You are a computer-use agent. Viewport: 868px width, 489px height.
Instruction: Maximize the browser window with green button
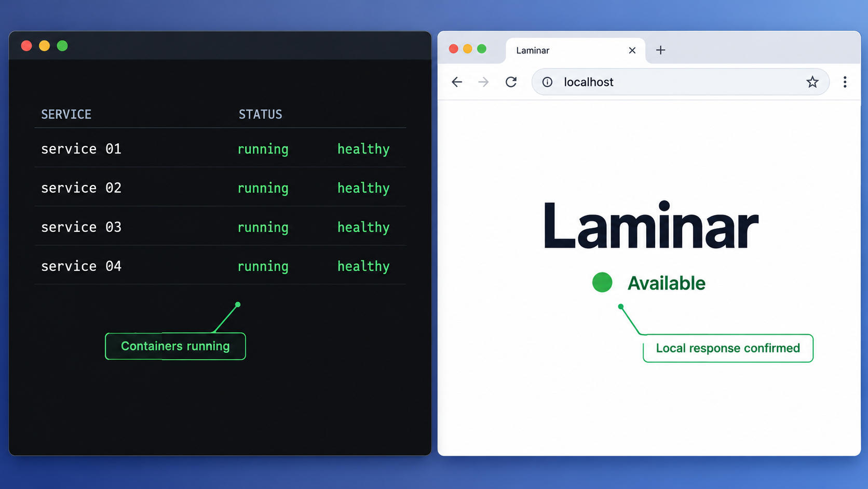click(x=482, y=49)
